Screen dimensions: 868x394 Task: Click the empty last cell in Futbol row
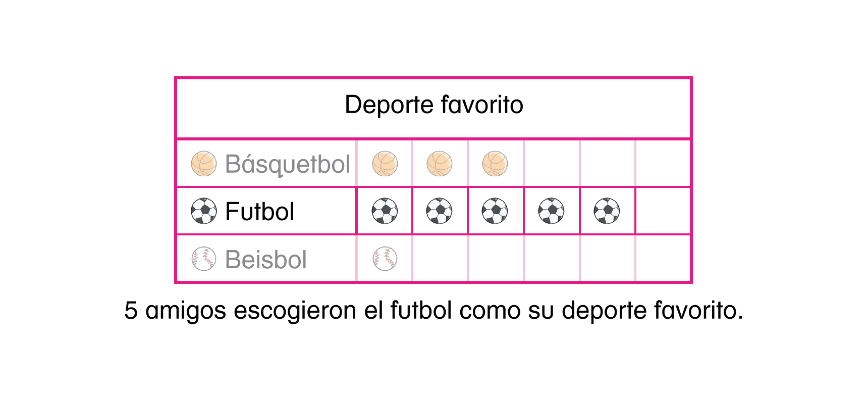pos(663,211)
